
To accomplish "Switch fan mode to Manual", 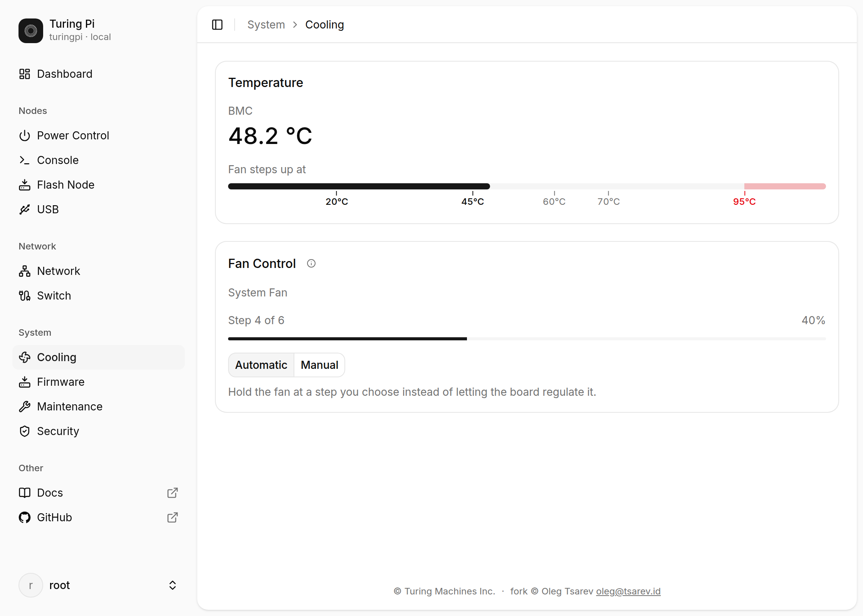I will [x=319, y=365].
